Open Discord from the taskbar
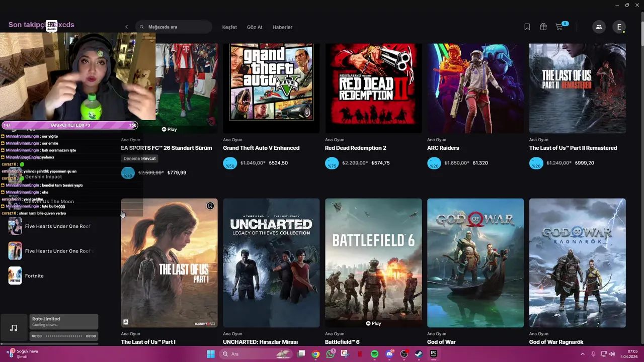 pyautogui.click(x=389, y=354)
